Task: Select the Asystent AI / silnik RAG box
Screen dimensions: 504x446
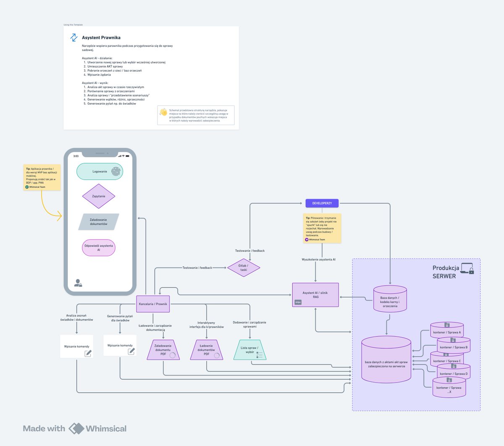Action: [x=315, y=295]
